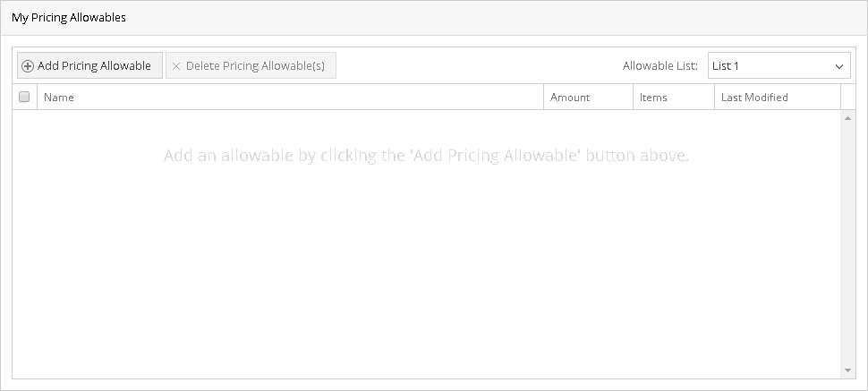Expand the chevron arrow of Allowable List combo
Image resolution: width=868 pixels, height=391 pixels.
tap(839, 66)
